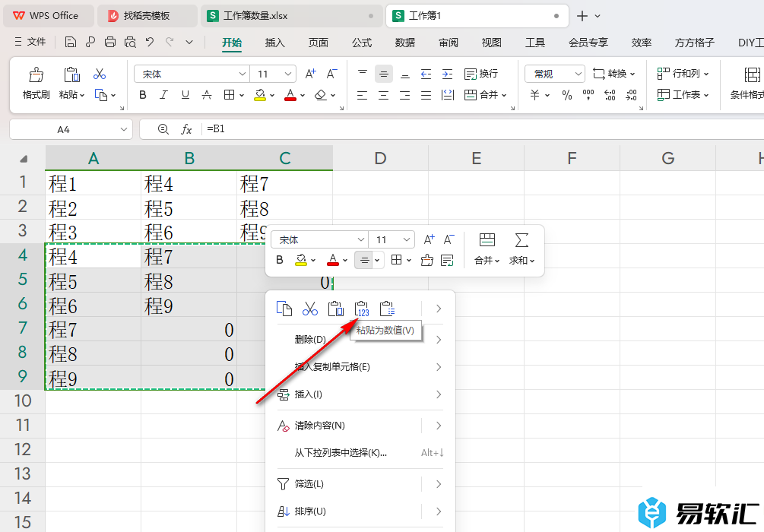
Task: Click the Merge (合并) button in the mini toolbar
Action: [487, 249]
